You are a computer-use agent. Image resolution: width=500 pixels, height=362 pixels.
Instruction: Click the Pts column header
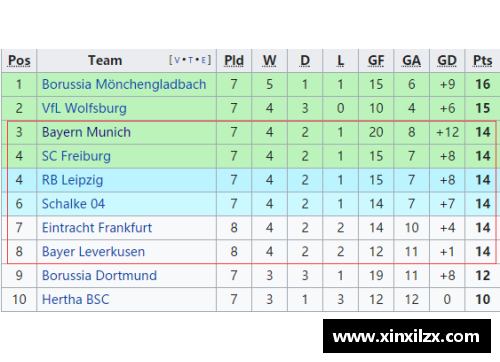(x=483, y=61)
